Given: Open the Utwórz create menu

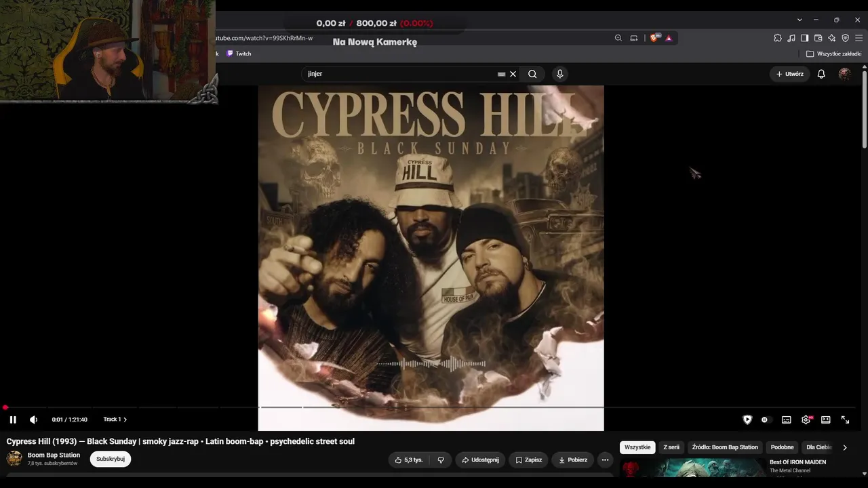Looking at the screenshot, I should pos(790,74).
